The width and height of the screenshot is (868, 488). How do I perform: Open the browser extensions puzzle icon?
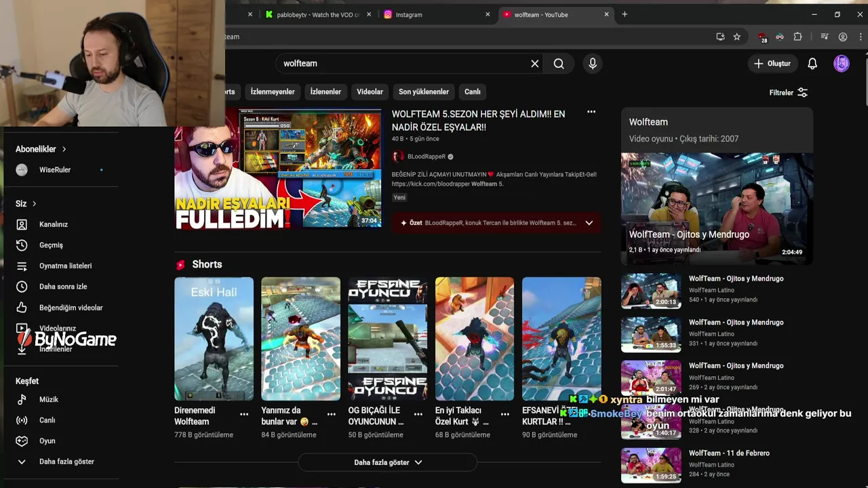tap(797, 37)
